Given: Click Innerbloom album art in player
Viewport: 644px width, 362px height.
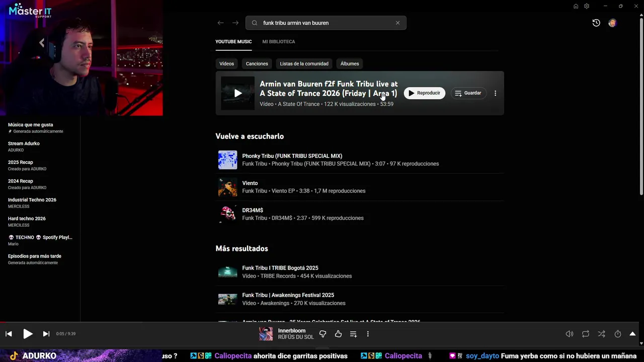Looking at the screenshot, I should point(266,334).
